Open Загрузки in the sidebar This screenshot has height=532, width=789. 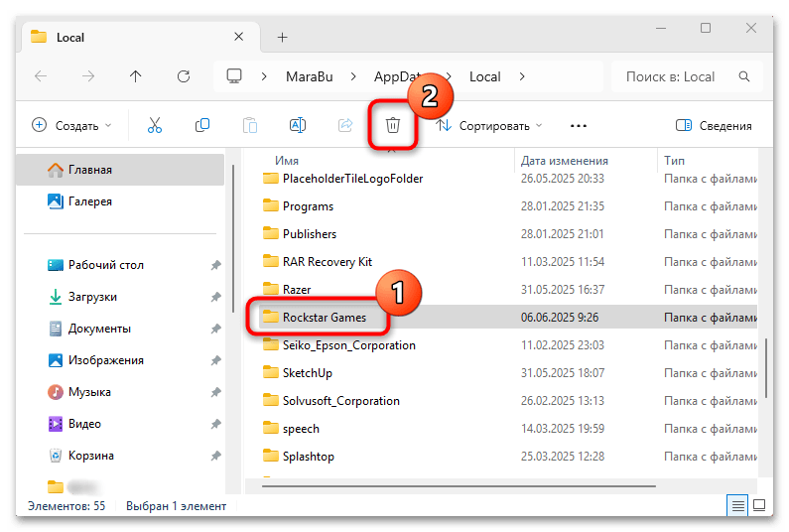(92, 297)
